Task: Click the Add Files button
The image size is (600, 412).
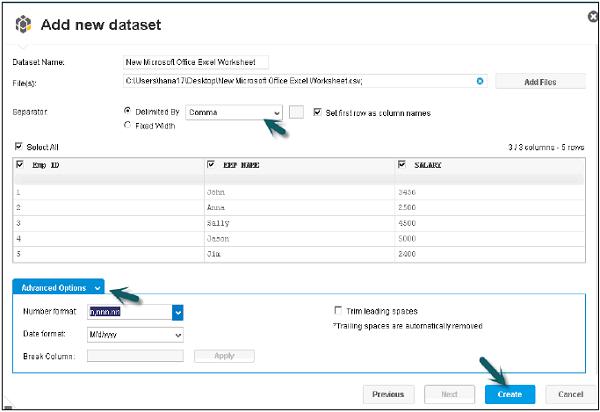Action: [540, 81]
